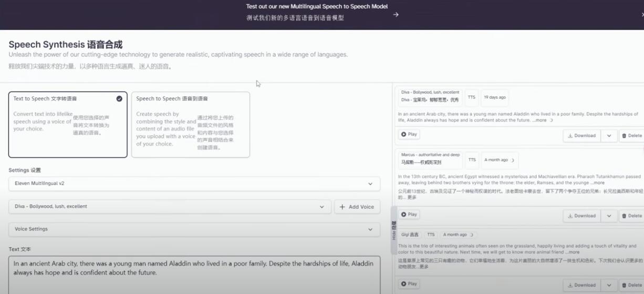Collapse history using the Hide side tab
Viewport: 644px width, 294px height.
coord(394,230)
